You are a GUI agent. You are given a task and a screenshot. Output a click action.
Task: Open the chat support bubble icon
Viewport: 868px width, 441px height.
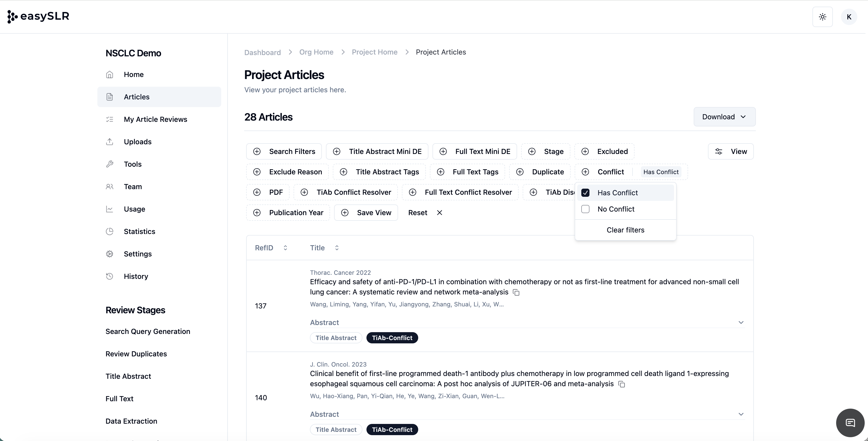tap(850, 422)
